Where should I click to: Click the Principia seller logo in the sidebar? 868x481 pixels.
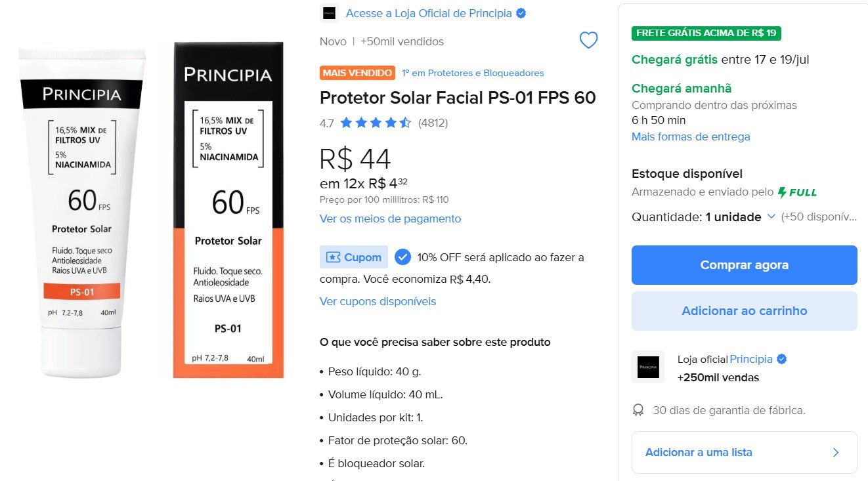pyautogui.click(x=648, y=367)
